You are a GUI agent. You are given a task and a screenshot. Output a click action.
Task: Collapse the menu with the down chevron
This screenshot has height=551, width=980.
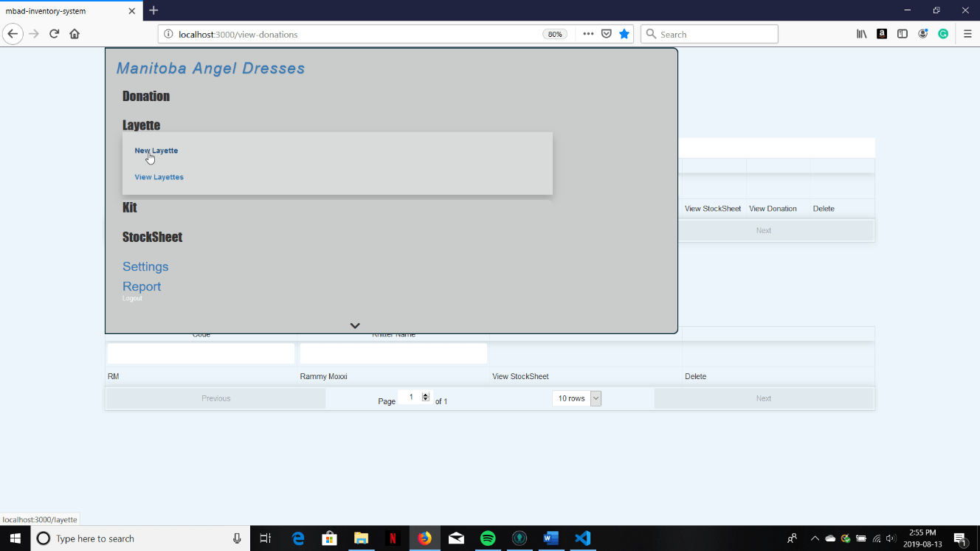(355, 325)
